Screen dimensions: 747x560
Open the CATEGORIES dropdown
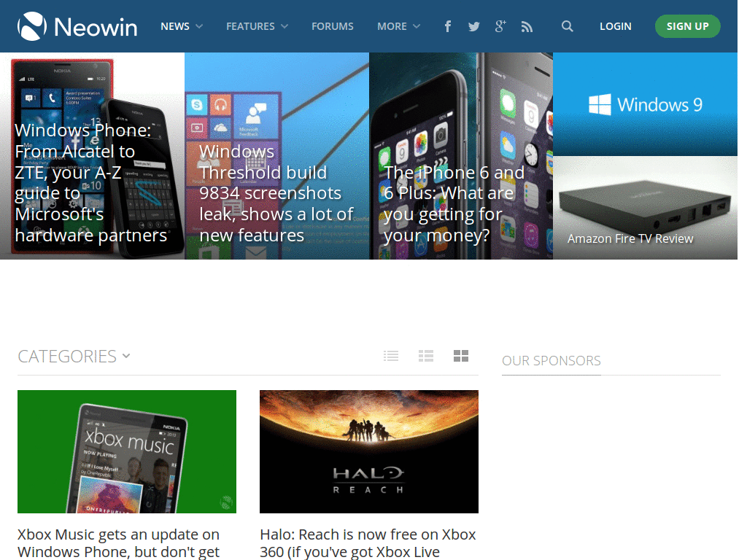click(x=74, y=356)
